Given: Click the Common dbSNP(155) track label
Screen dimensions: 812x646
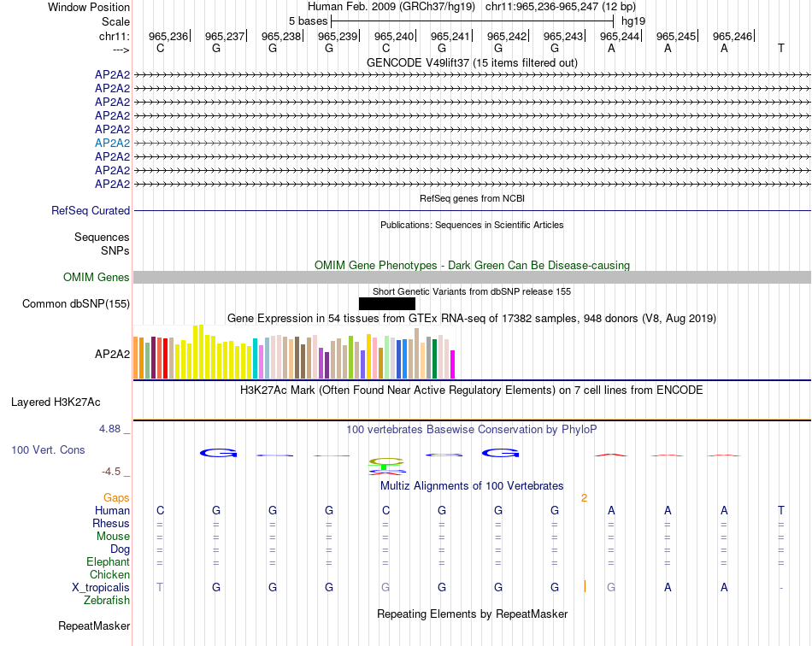Looking at the screenshot, I should (x=76, y=304).
